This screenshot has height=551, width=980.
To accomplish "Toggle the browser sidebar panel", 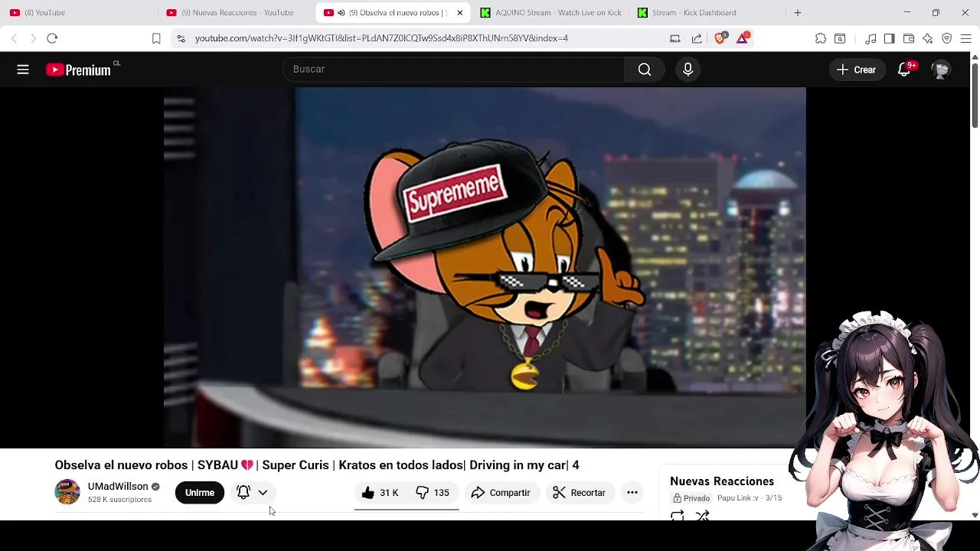I will (x=889, y=38).
